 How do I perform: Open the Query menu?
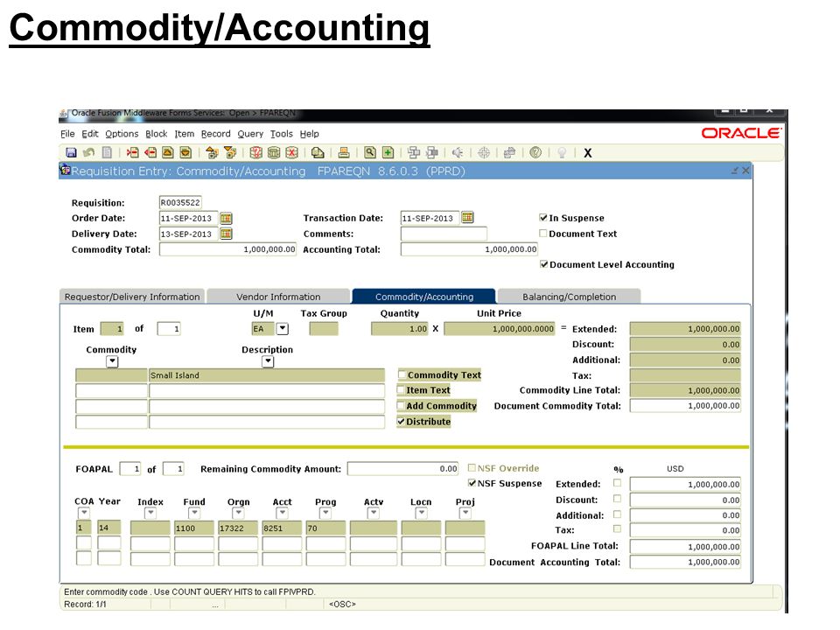click(250, 134)
